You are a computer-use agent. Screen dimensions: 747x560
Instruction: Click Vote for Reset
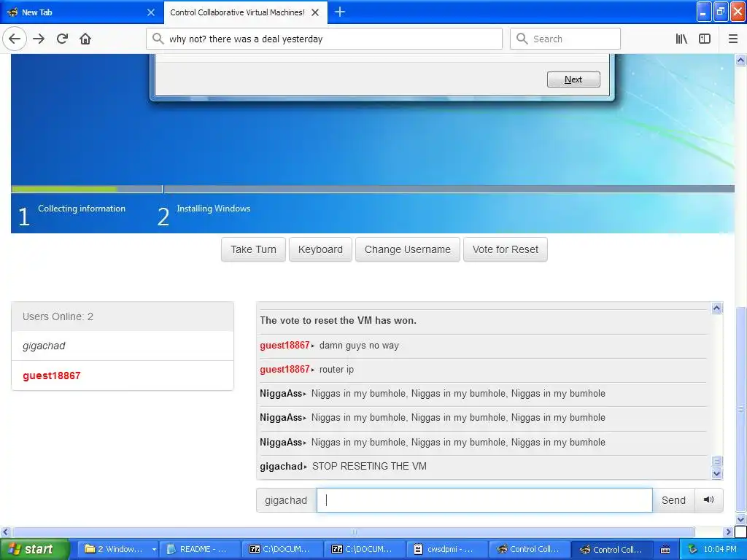click(506, 249)
